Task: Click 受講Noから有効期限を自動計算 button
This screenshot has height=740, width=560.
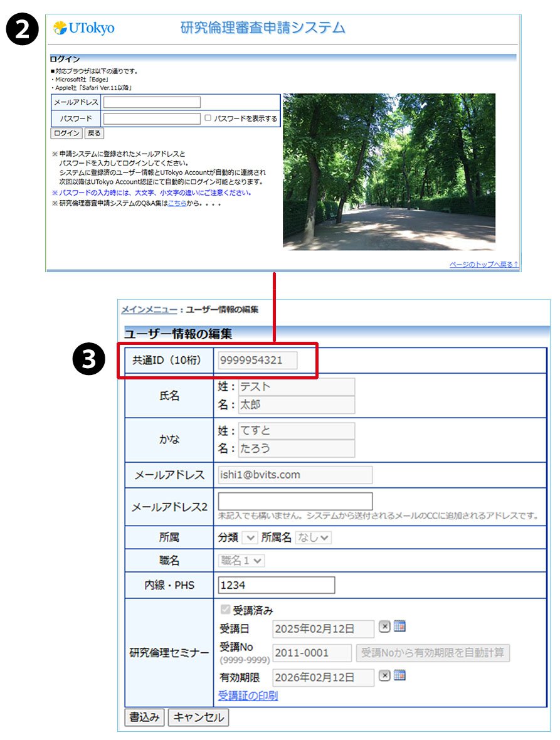Action: (433, 653)
